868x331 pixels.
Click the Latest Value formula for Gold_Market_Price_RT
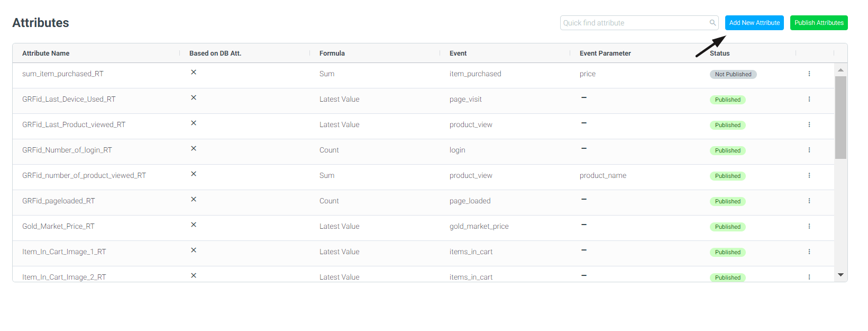point(340,226)
